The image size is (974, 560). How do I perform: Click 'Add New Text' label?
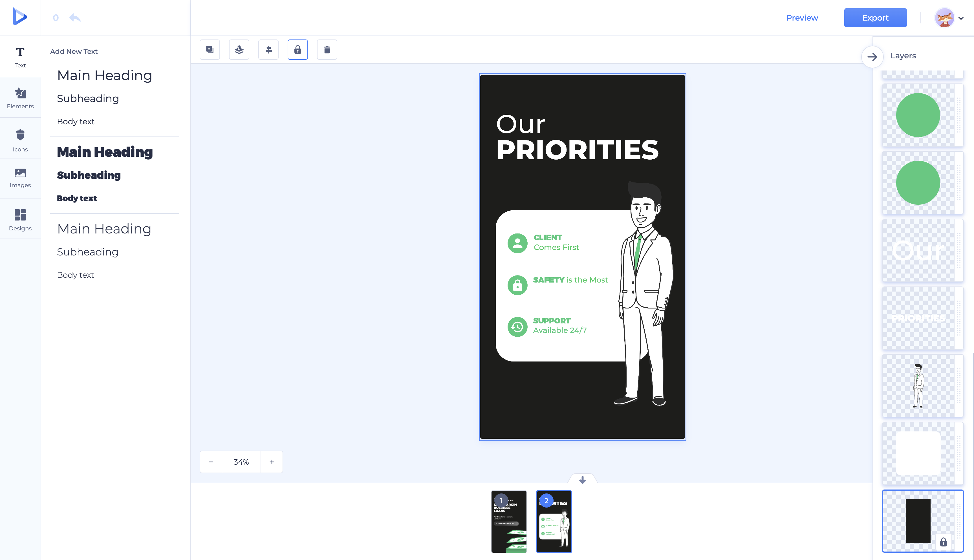[74, 52]
